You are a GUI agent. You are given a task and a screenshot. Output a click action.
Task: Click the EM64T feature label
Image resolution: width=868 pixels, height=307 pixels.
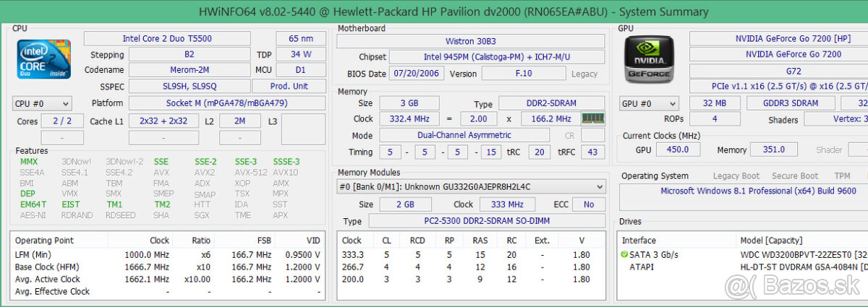[x=33, y=204]
